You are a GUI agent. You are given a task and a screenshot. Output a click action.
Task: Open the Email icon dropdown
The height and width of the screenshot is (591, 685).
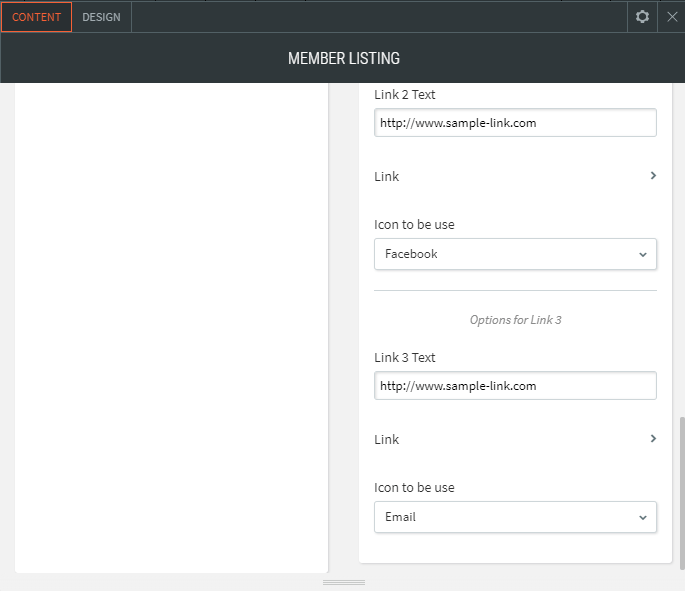[515, 517]
